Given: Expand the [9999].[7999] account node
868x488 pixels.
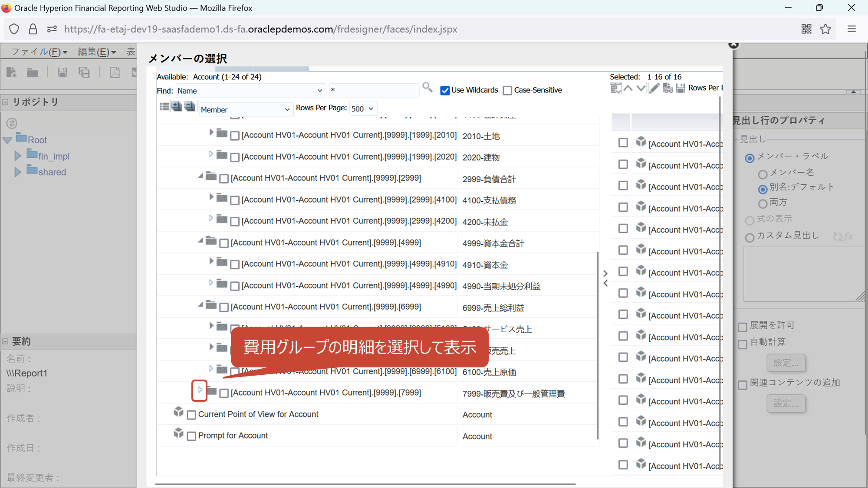Looking at the screenshot, I should coord(200,390).
